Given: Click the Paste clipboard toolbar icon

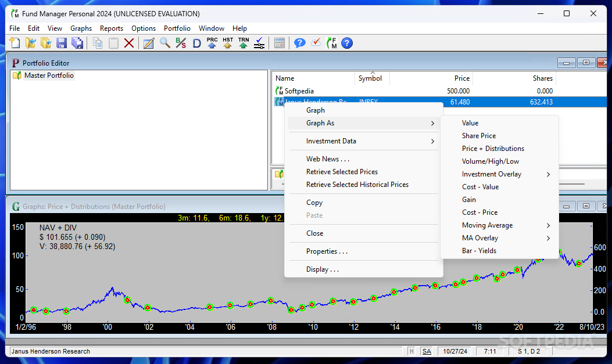Looking at the screenshot, I should 113,43.
